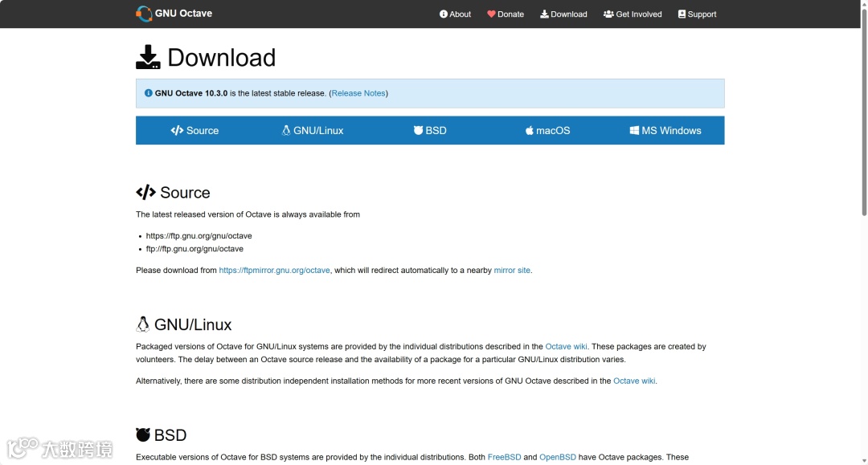Click the Donate heart icon
868x465 pixels.
(491, 14)
